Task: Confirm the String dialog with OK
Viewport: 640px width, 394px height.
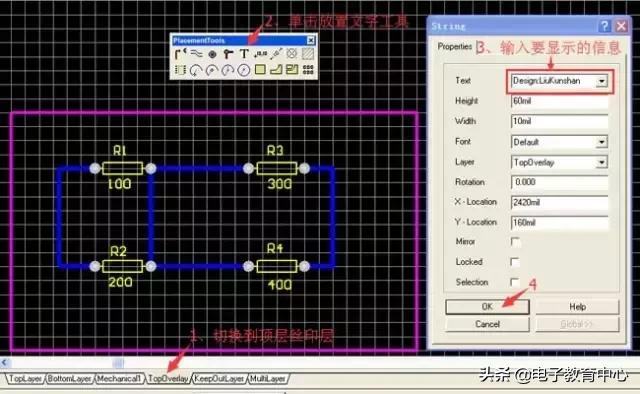Action: tap(487, 307)
